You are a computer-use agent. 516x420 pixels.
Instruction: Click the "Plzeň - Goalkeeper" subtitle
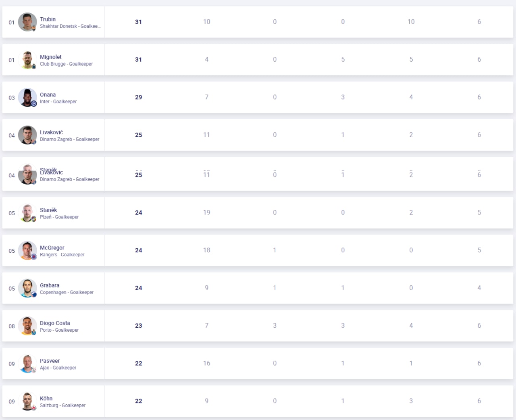tap(59, 217)
